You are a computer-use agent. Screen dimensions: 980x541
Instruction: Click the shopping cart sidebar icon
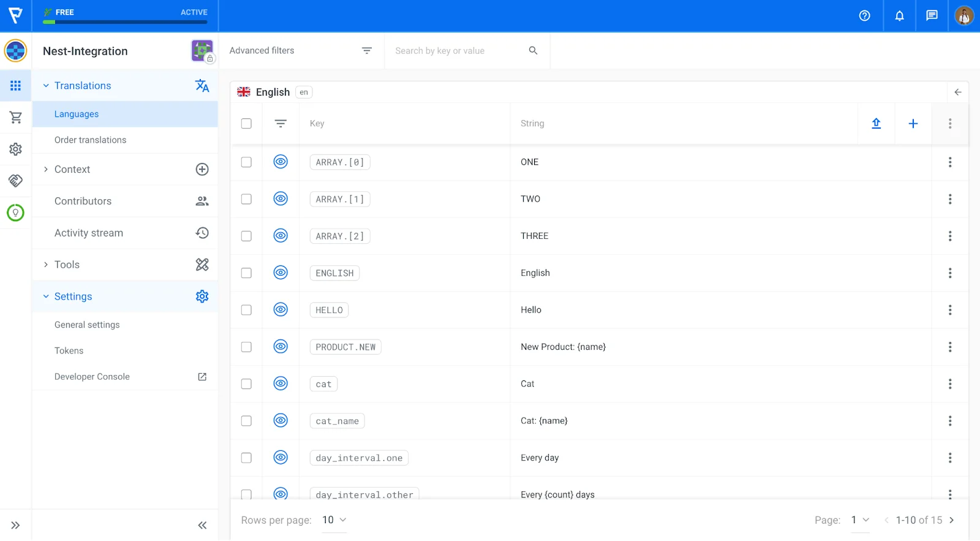[16, 117]
